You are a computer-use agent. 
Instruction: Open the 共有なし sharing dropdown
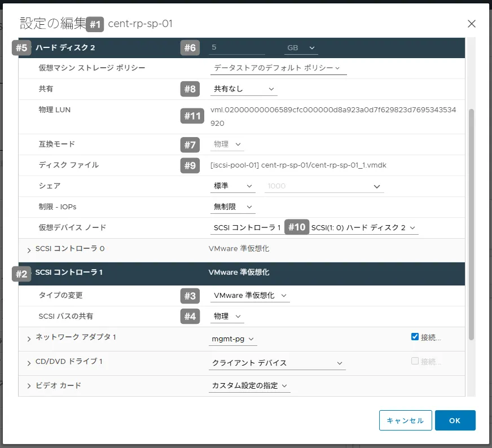(244, 89)
